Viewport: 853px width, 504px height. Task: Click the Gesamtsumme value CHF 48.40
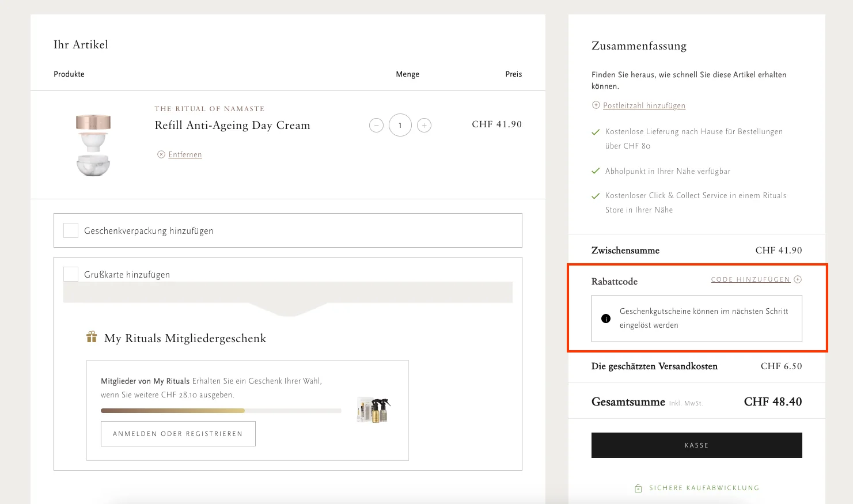(773, 401)
